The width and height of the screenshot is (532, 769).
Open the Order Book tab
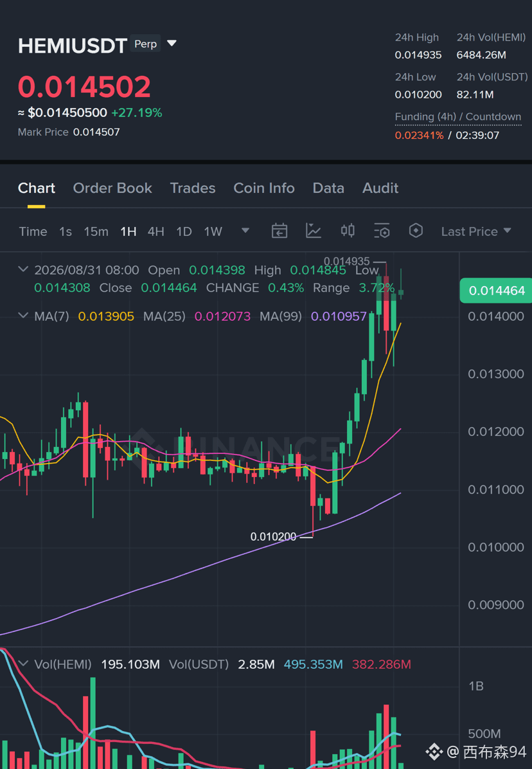coord(112,188)
